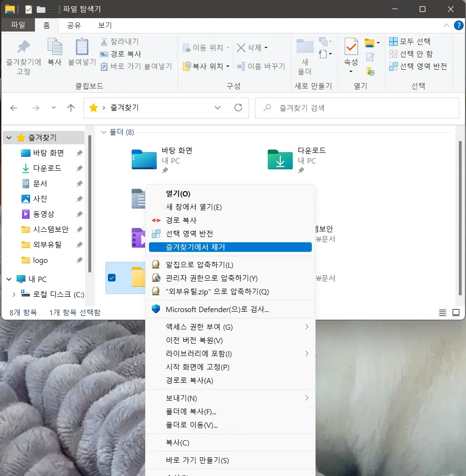
Task: Switch to details view at bottom right
Action: [x=442, y=313]
